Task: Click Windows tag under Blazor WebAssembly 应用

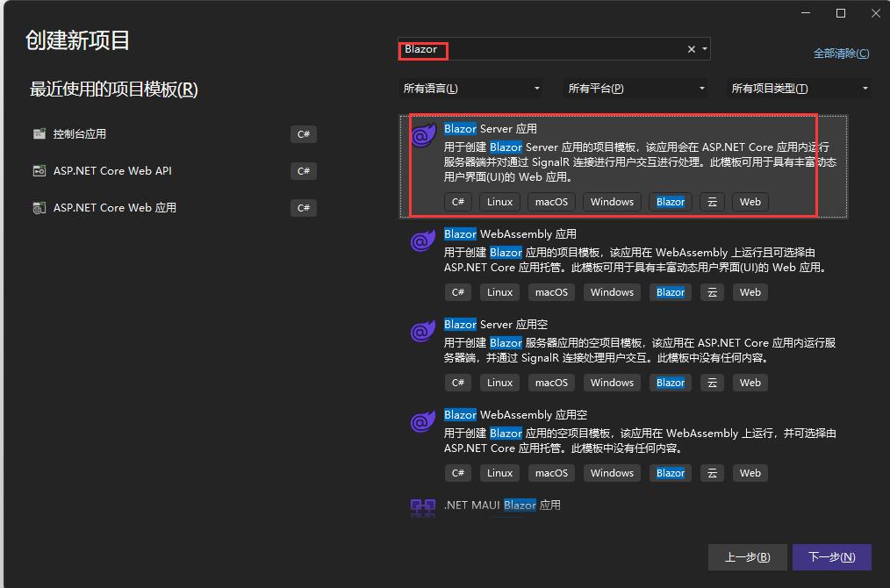Action: click(612, 292)
